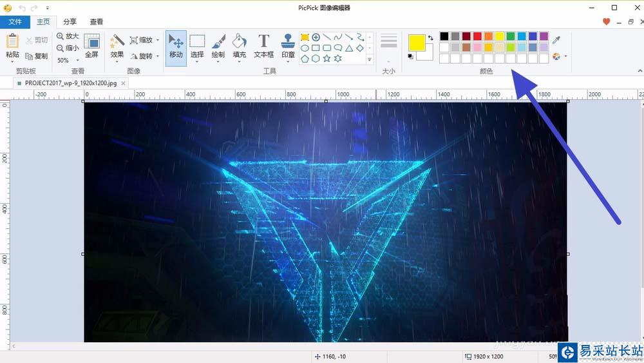
Task: Pick the rectangle shape
Action: (x=316, y=48)
